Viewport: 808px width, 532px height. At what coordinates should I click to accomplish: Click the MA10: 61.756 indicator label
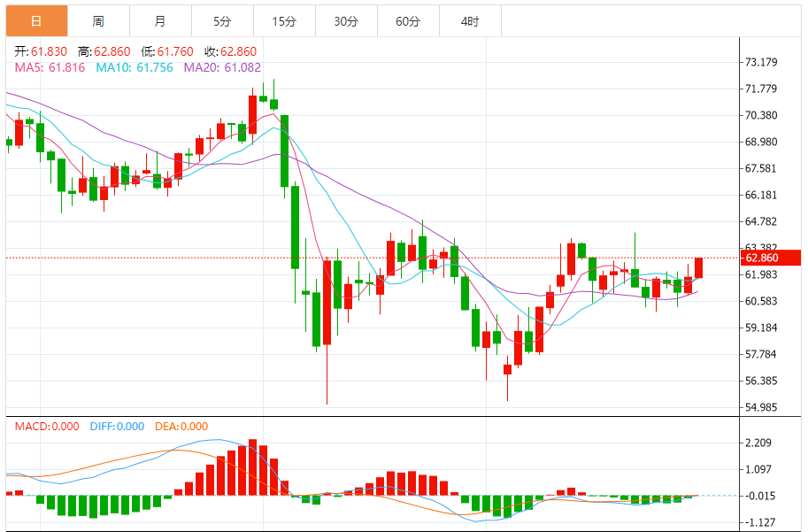tap(135, 67)
